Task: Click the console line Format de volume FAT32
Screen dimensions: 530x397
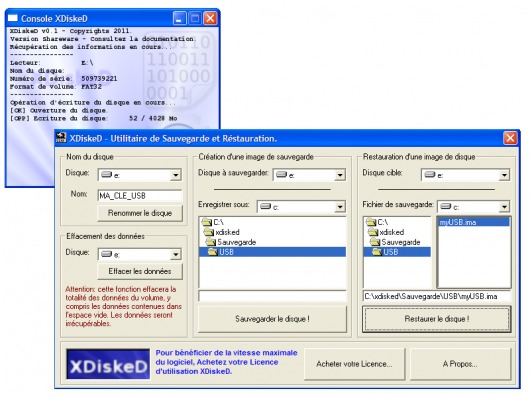Action: 56,87
